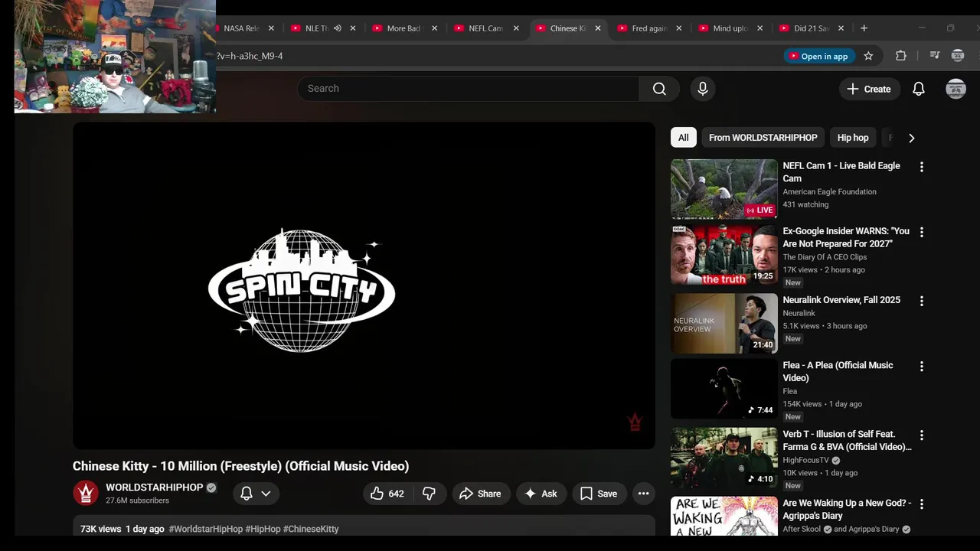This screenshot has width=980, height=551.
Task: Open options for Are We Waking Up video
Action: (x=922, y=504)
